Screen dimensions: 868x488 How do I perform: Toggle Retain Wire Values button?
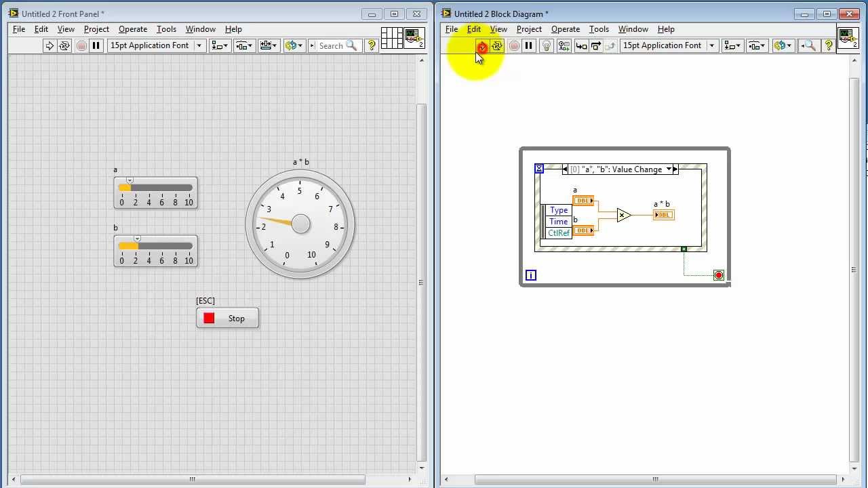pos(564,45)
